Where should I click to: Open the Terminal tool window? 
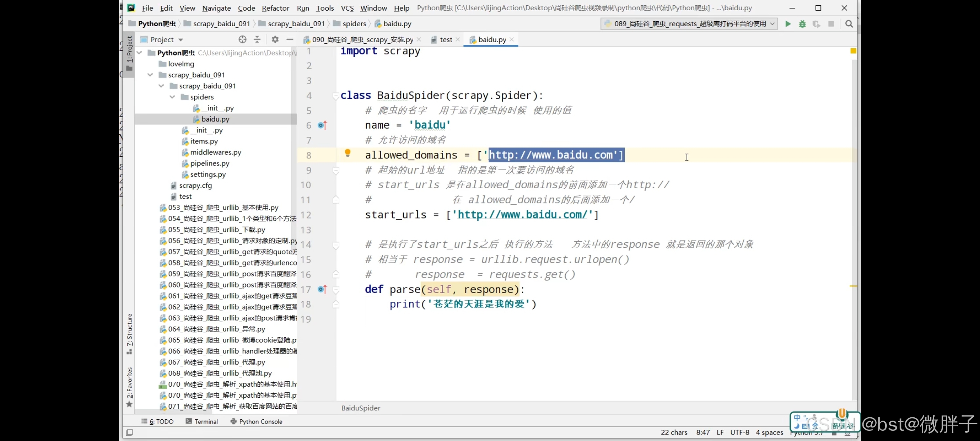click(202, 421)
